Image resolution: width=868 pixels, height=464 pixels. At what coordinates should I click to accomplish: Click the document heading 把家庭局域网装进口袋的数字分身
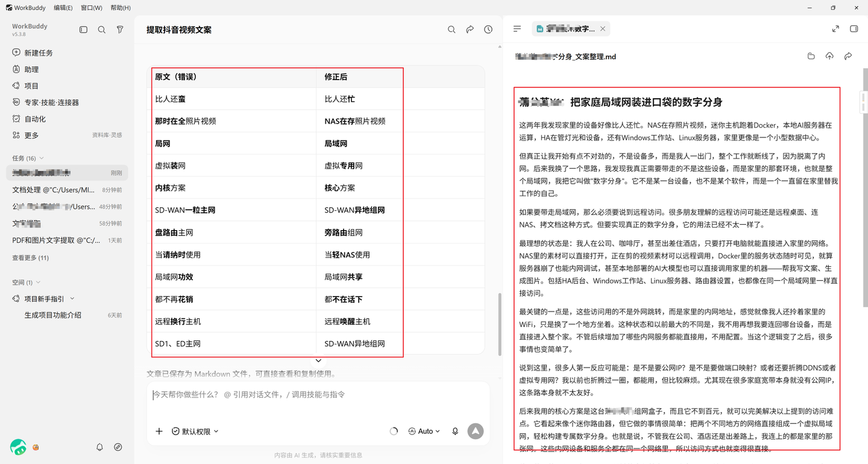click(646, 102)
